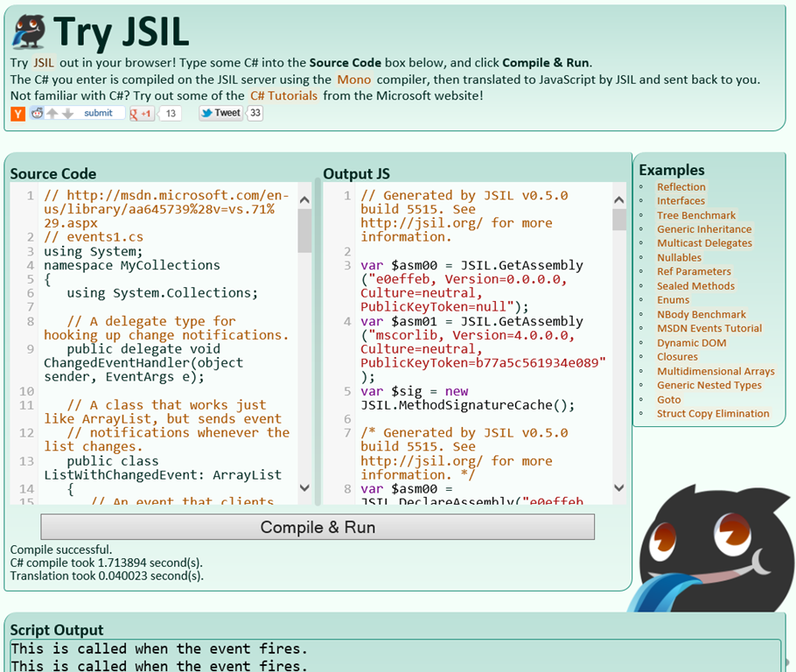Load the Dynamic DOM example

[691, 343]
